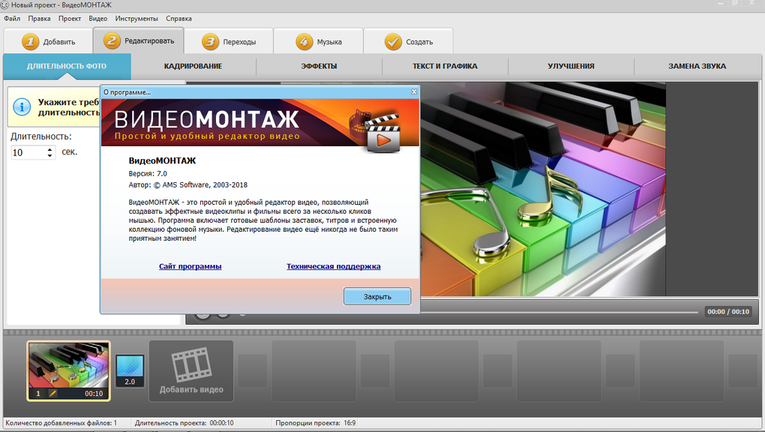Click the Длительность проекта 00:00:10 status entry
The height and width of the screenshot is (432, 765).
184,423
